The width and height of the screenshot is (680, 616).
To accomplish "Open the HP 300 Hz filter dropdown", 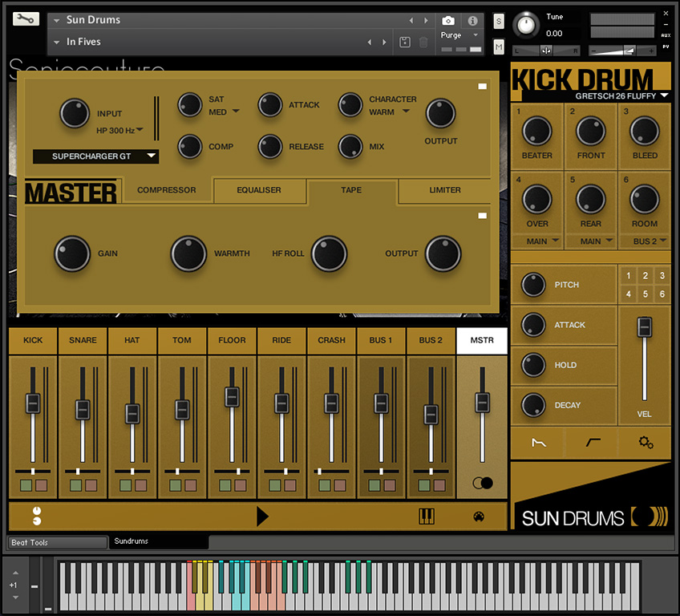I will (119, 130).
